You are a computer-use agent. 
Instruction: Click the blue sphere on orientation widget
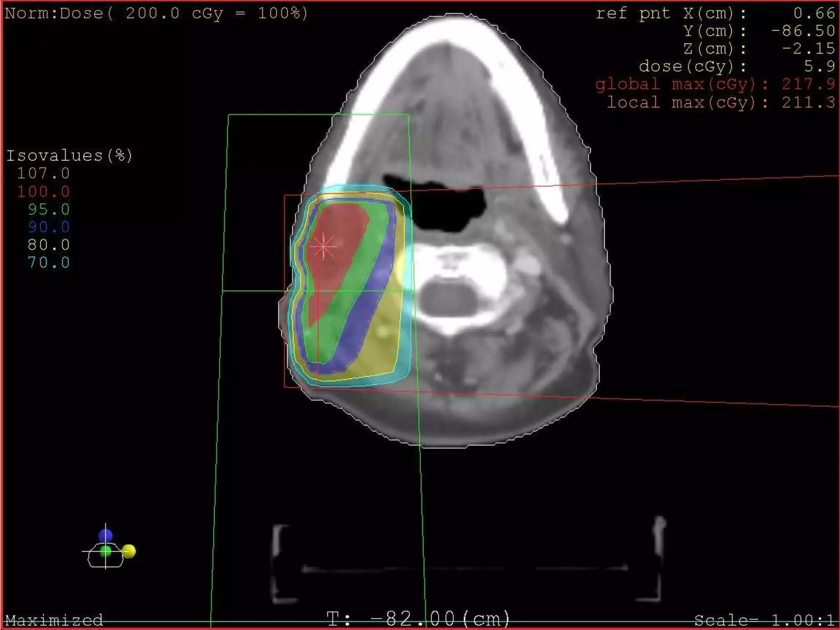point(105,536)
